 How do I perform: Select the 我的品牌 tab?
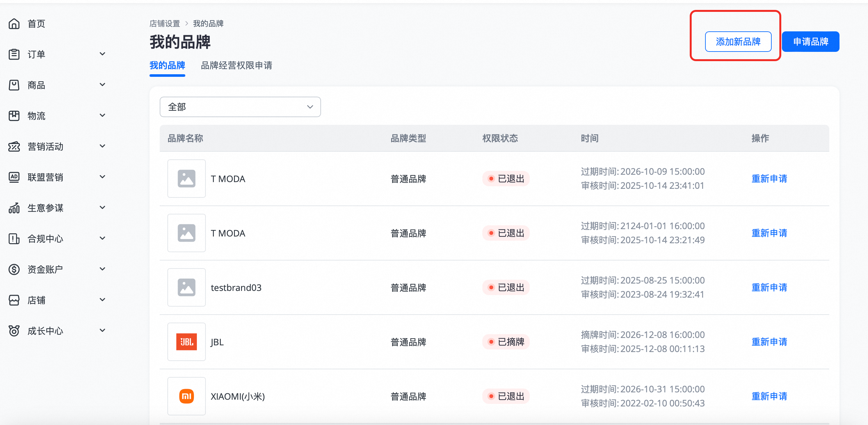(167, 65)
